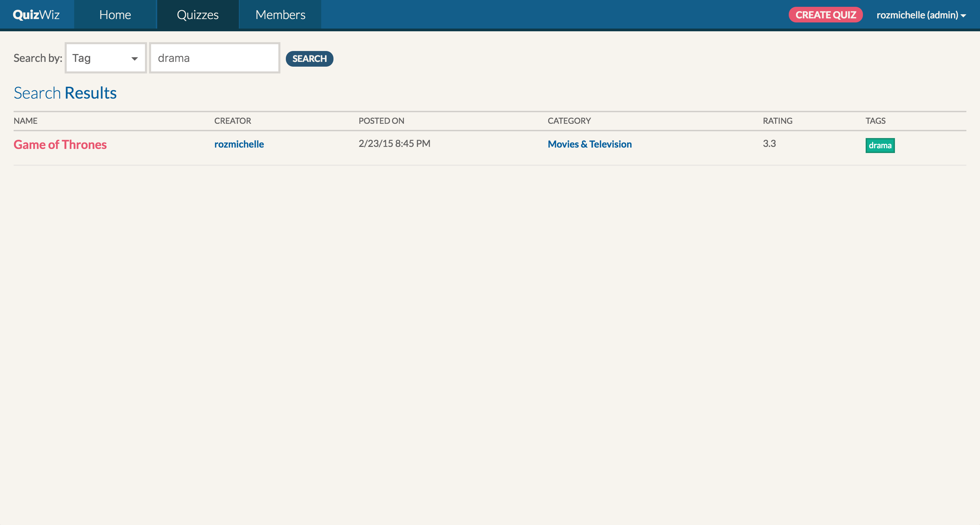Screen dimensions: 980x525
Task: Open the rozmichelle (admin) user menu
Action: pyautogui.click(x=921, y=15)
